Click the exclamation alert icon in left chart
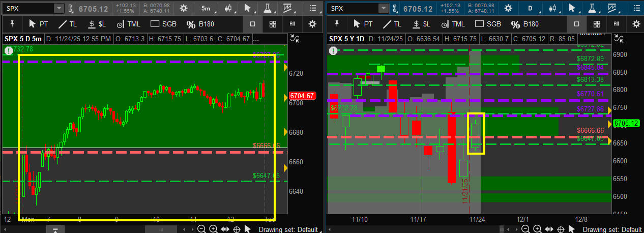Screen dimensions: 644x233 (8, 50)
